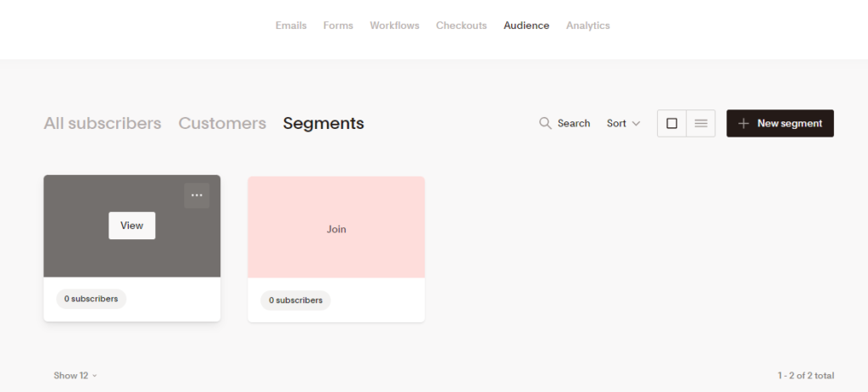The image size is (868, 392).
Task: Click the Search magnifier icon
Action: [545, 123]
